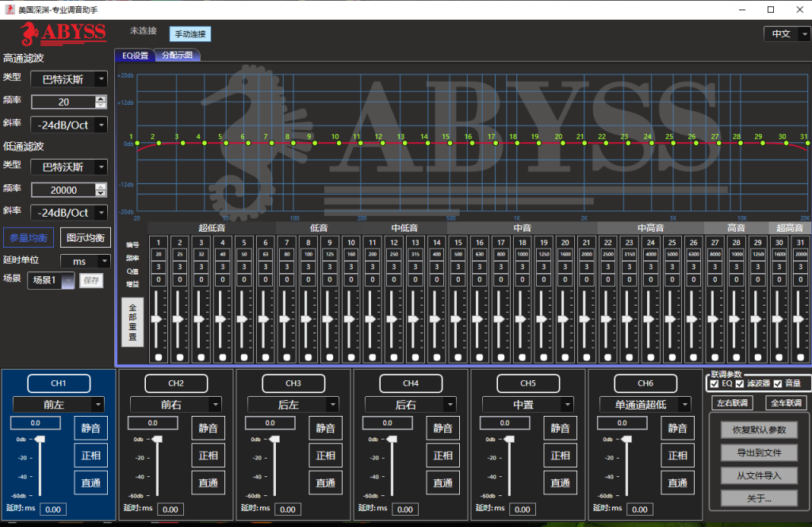Open the 高通滤波 类型 dropdown

tap(69, 79)
